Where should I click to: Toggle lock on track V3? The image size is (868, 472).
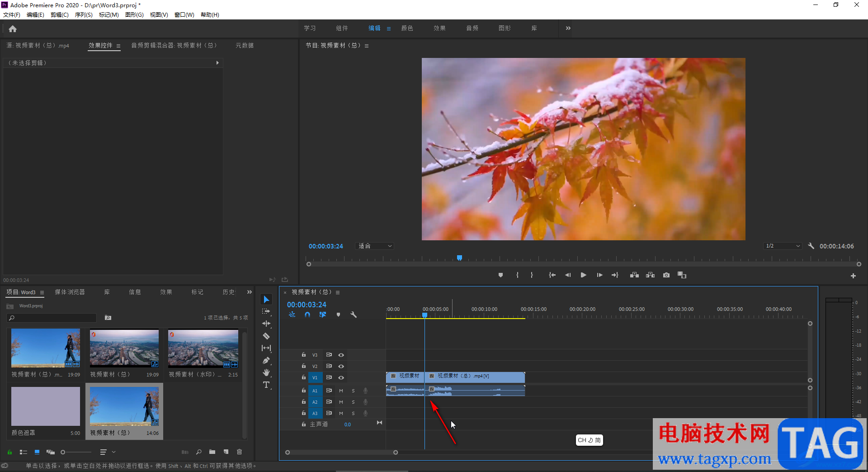pyautogui.click(x=304, y=355)
